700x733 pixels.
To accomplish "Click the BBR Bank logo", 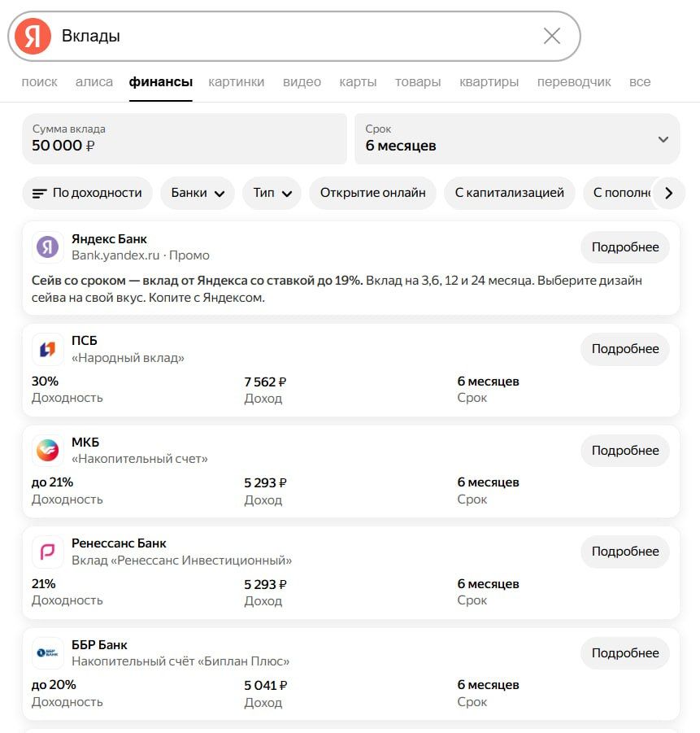I will coord(48,652).
